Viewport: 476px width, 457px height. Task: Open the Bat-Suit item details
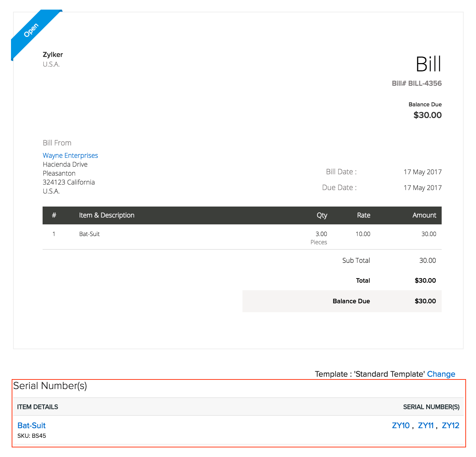coord(31,425)
